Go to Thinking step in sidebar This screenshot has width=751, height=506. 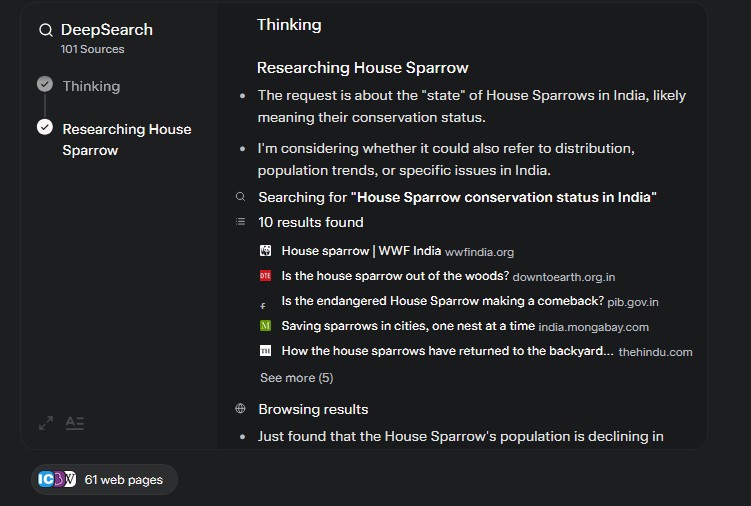pos(91,86)
